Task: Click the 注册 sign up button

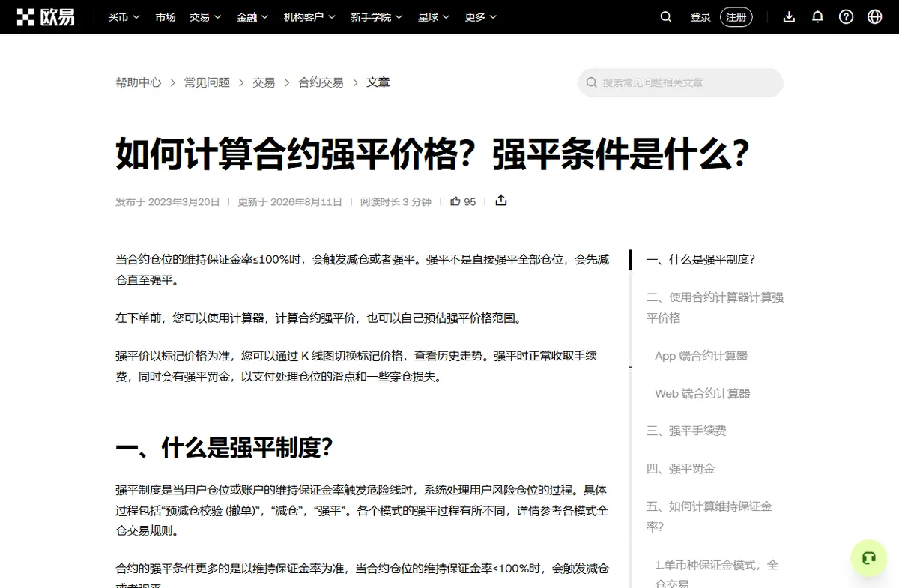Action: coord(736,17)
